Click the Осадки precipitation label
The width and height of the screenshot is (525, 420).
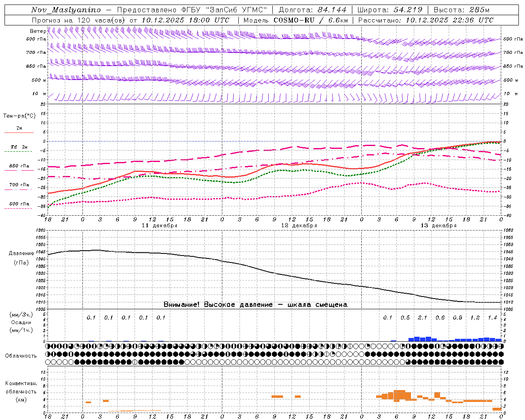(21, 322)
